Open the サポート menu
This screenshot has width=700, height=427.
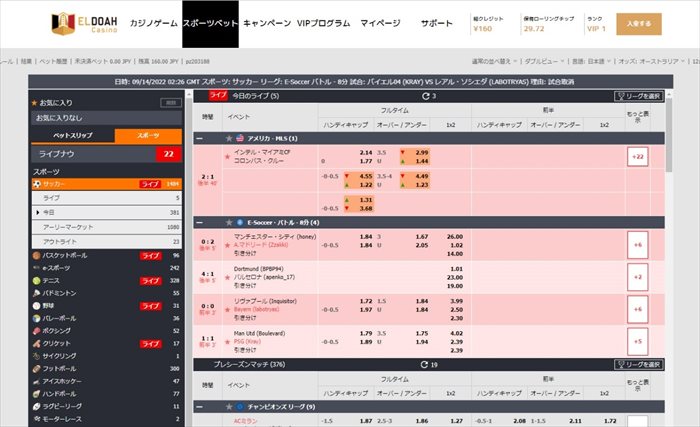pyautogui.click(x=437, y=23)
